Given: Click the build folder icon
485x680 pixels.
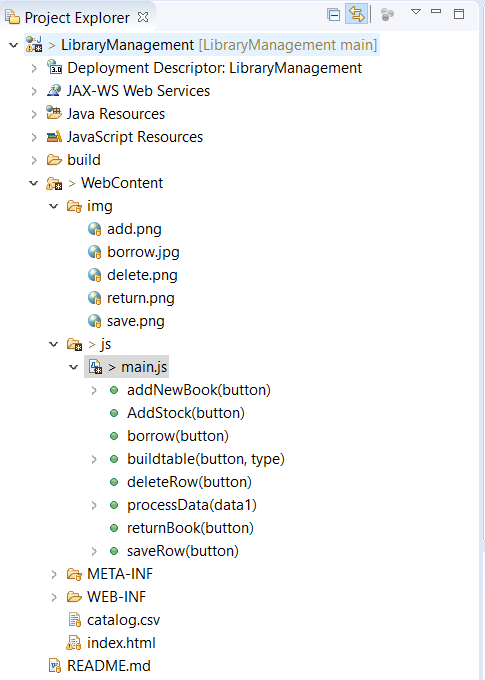Looking at the screenshot, I should [x=54, y=160].
